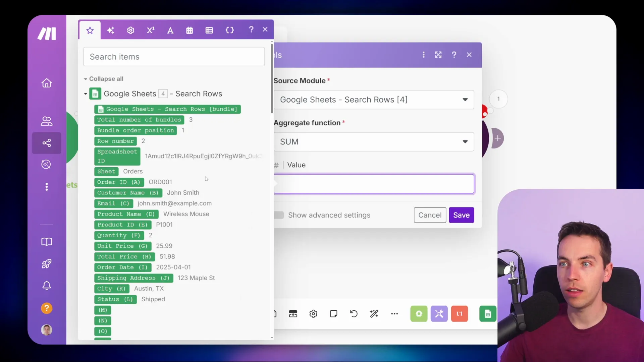Image resolution: width=644 pixels, height=362 pixels.
Task: Open the array functions tab
Action: (209, 31)
